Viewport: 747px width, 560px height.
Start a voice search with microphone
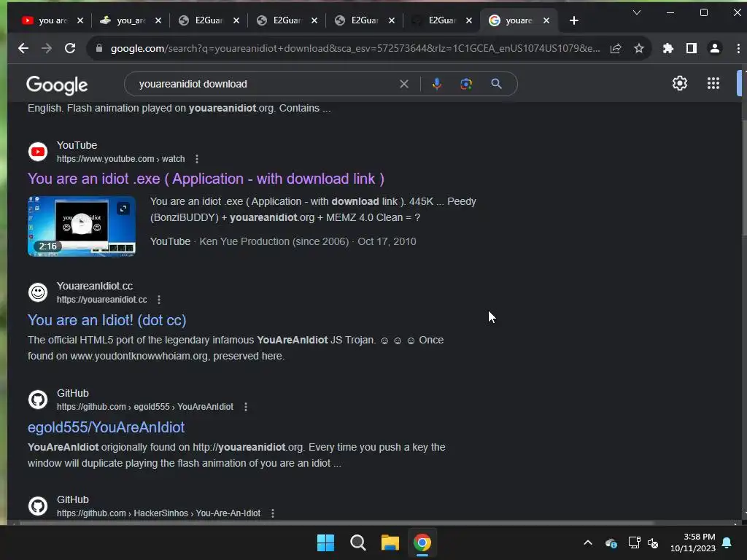436,84
